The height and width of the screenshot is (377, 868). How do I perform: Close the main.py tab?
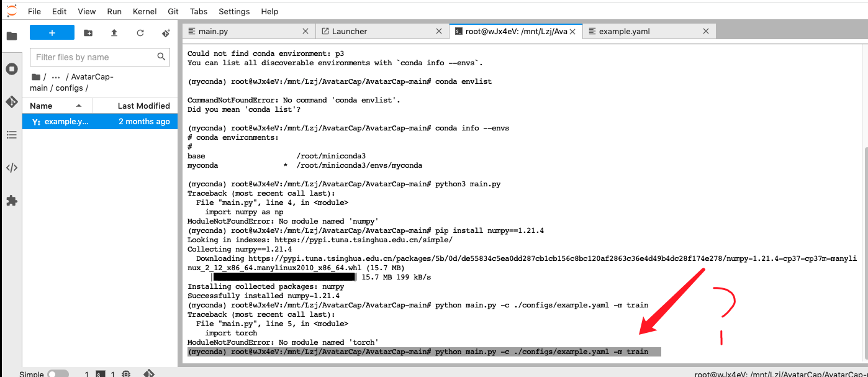click(305, 31)
